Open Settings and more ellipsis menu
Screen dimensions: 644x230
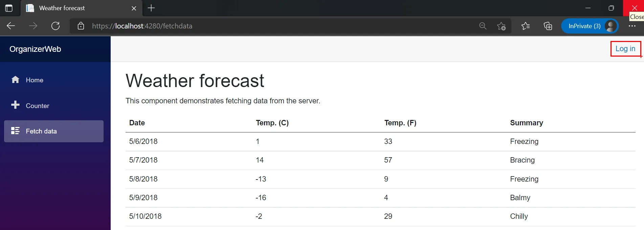(x=632, y=26)
